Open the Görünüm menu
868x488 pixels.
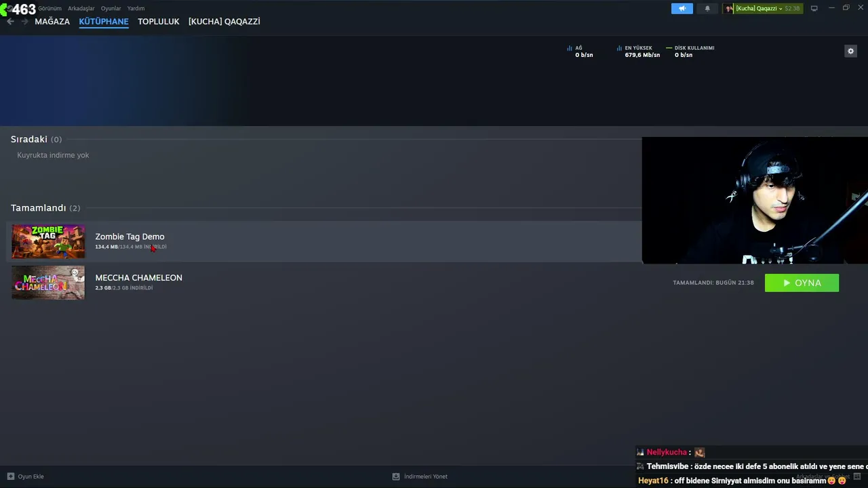[50, 8]
